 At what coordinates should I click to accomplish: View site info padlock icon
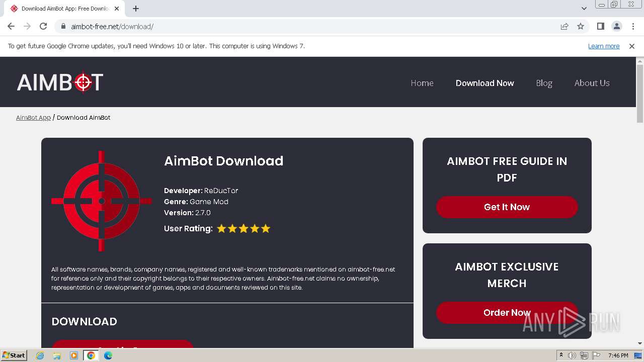click(63, 26)
